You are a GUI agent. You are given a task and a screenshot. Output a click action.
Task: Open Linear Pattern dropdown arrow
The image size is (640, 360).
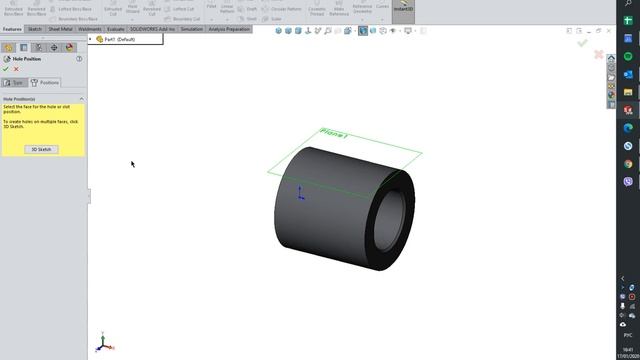tap(227, 19)
